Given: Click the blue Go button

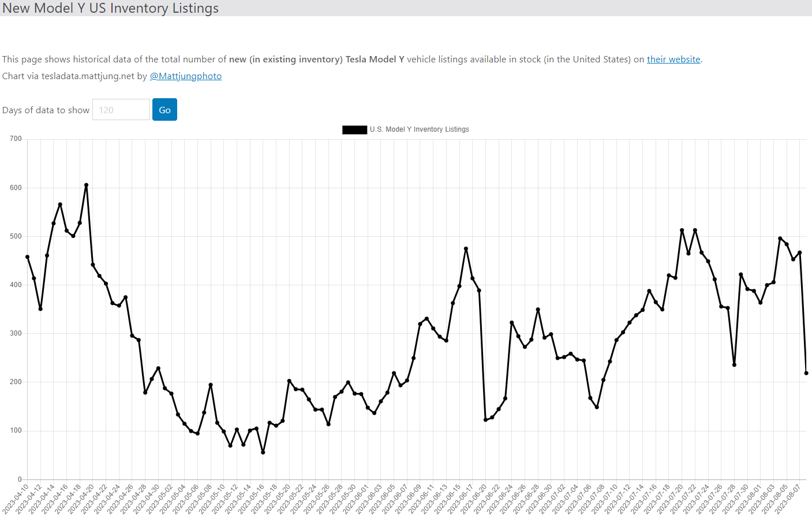Looking at the screenshot, I should 164,110.
